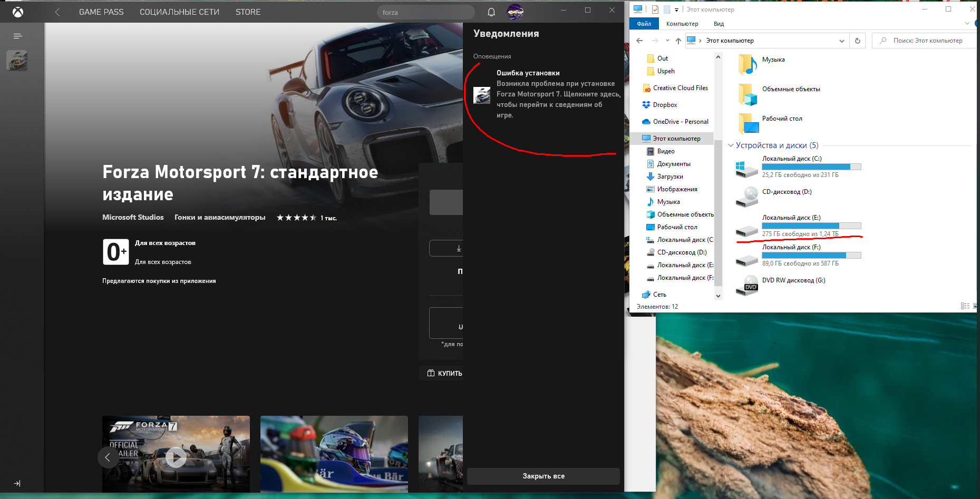This screenshot has height=499, width=980.
Task: Open notifications bell in Xbox app
Action: (491, 12)
